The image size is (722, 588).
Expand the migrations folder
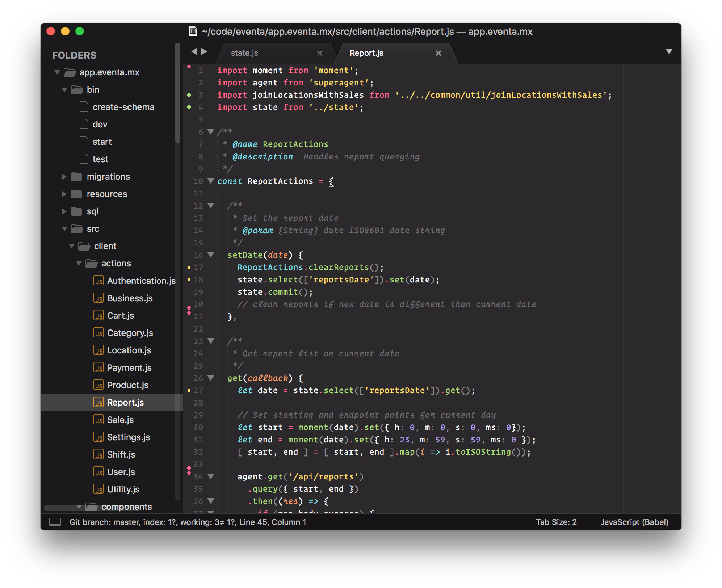tap(64, 176)
